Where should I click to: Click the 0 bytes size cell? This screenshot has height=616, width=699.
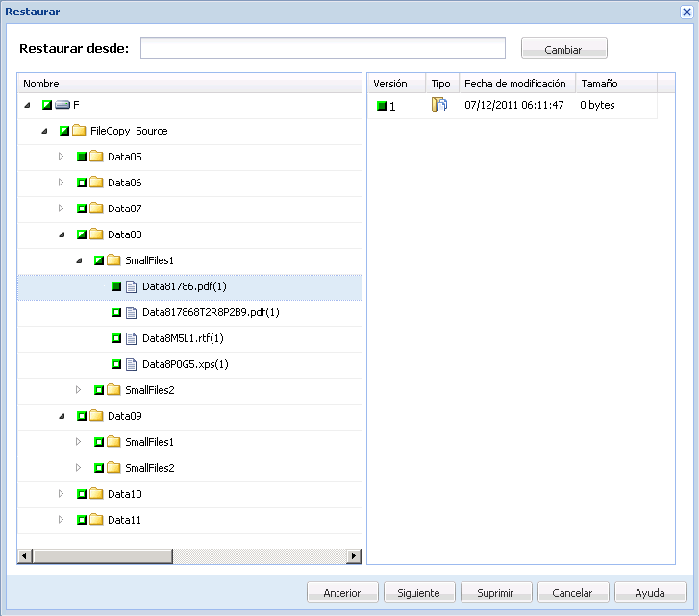[x=597, y=105]
